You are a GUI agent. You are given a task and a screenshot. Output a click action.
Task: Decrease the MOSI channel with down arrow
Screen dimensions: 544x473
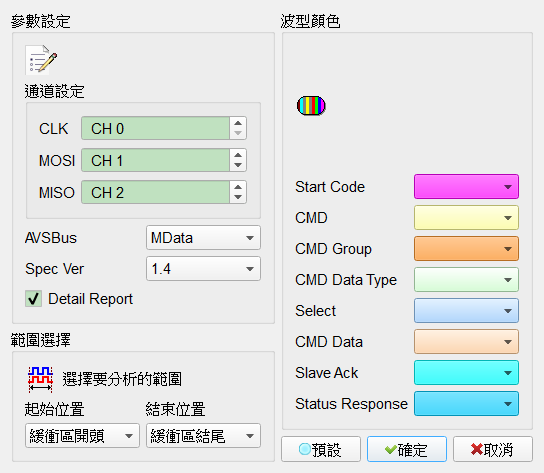click(x=238, y=166)
